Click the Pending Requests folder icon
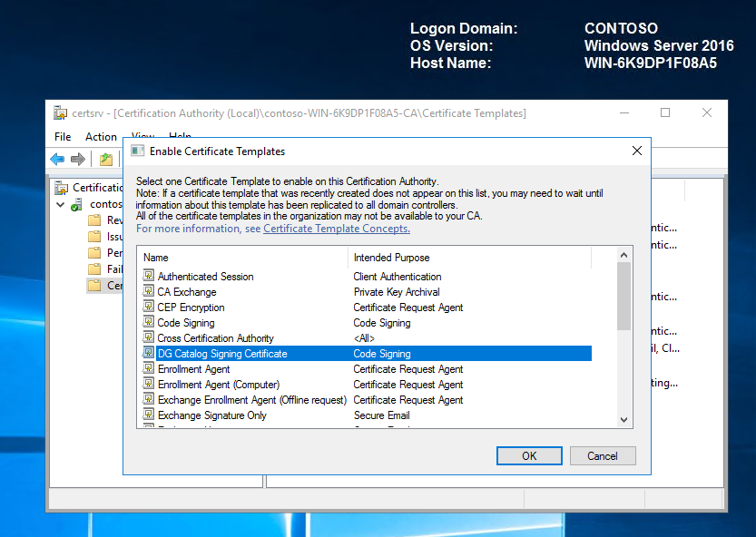Viewport: 756px width, 537px height. pos(94,252)
